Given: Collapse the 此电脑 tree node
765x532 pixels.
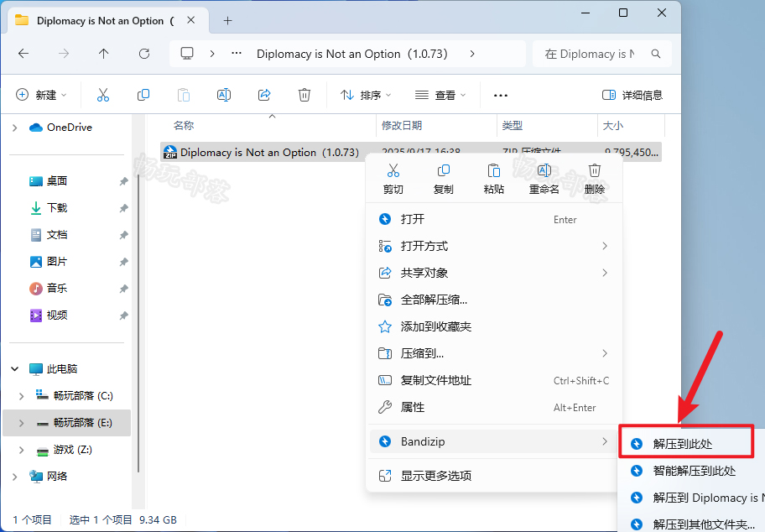Looking at the screenshot, I should (x=14, y=369).
